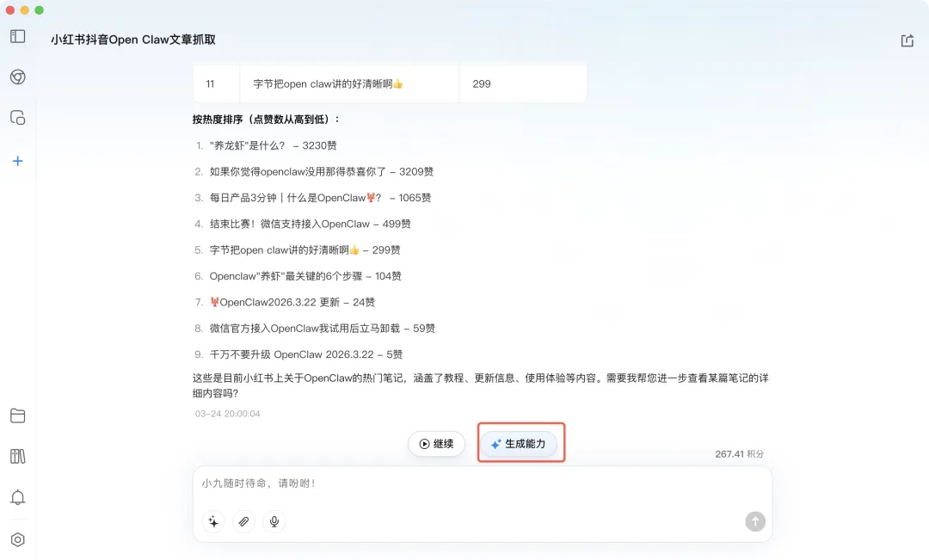929x560 pixels.
Task: Start voice input with microphone icon
Action: 274,521
